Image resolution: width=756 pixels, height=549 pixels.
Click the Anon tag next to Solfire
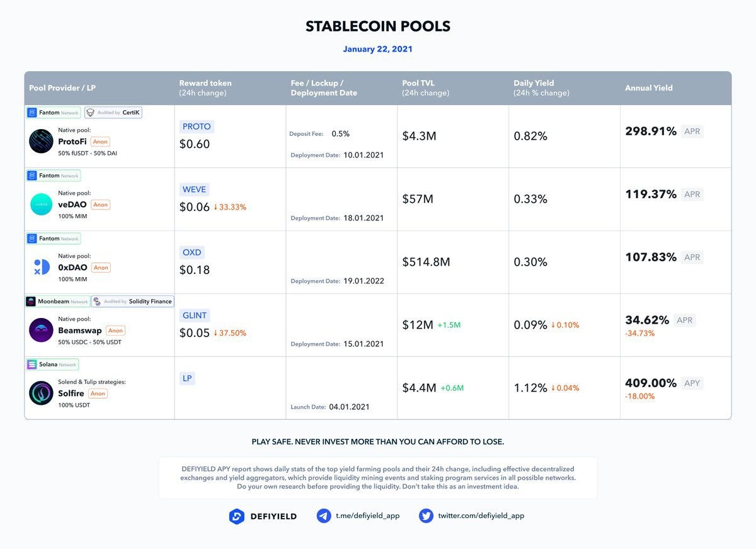pyautogui.click(x=98, y=393)
